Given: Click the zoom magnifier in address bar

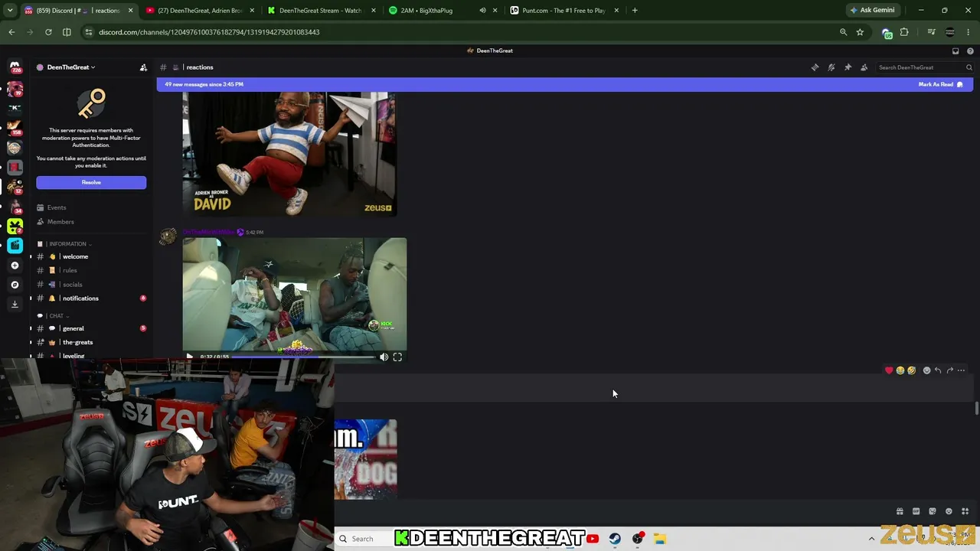Looking at the screenshot, I should coord(843,32).
